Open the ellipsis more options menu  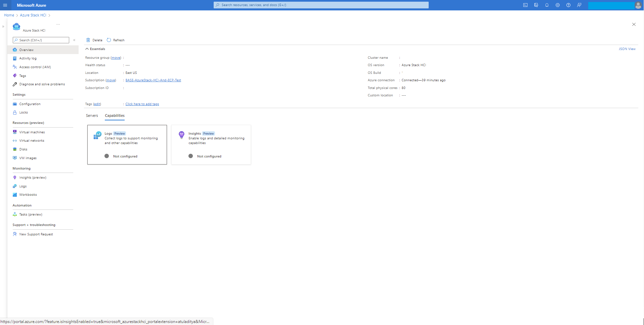point(58,24)
